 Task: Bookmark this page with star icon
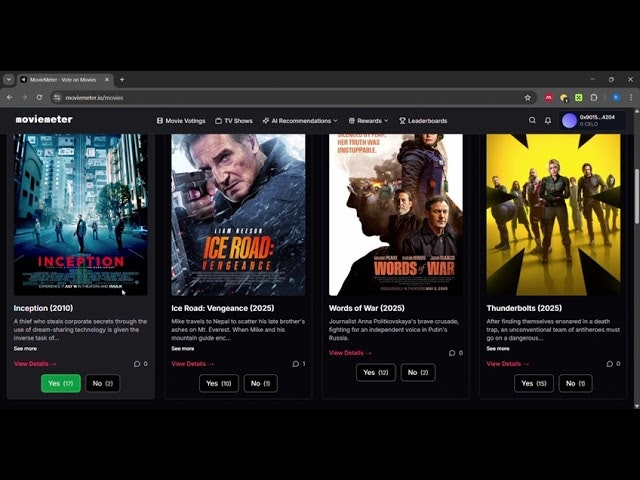tap(527, 98)
